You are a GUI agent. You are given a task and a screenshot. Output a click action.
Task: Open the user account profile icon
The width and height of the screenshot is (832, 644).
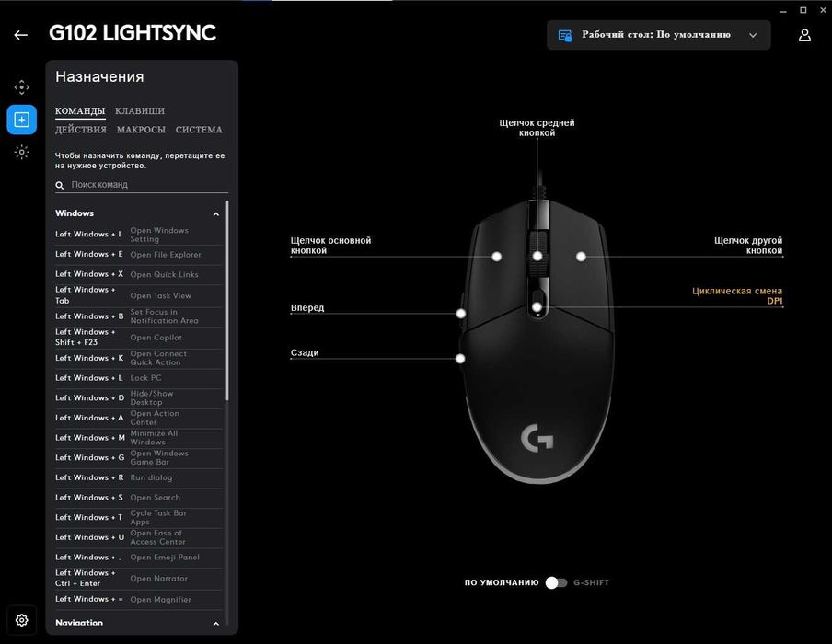[x=804, y=35]
